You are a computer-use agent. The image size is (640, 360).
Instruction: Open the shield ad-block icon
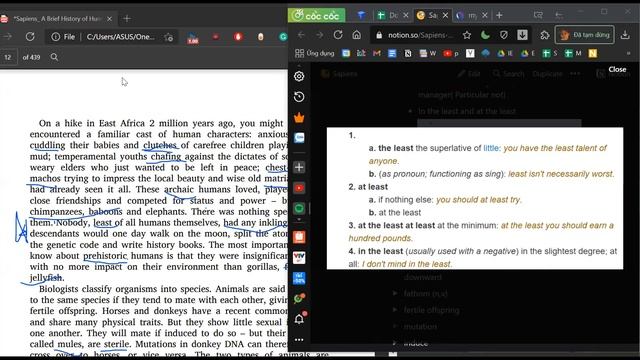tap(504, 36)
